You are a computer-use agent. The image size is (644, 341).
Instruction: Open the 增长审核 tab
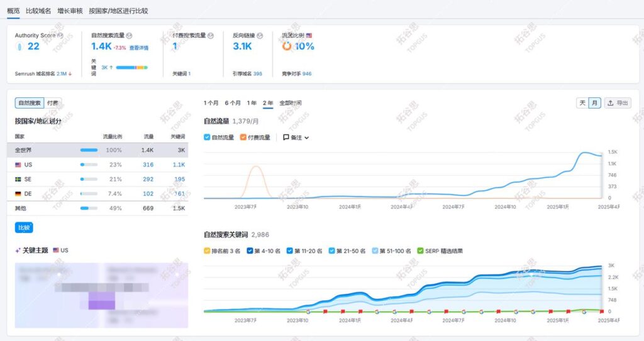click(x=70, y=11)
